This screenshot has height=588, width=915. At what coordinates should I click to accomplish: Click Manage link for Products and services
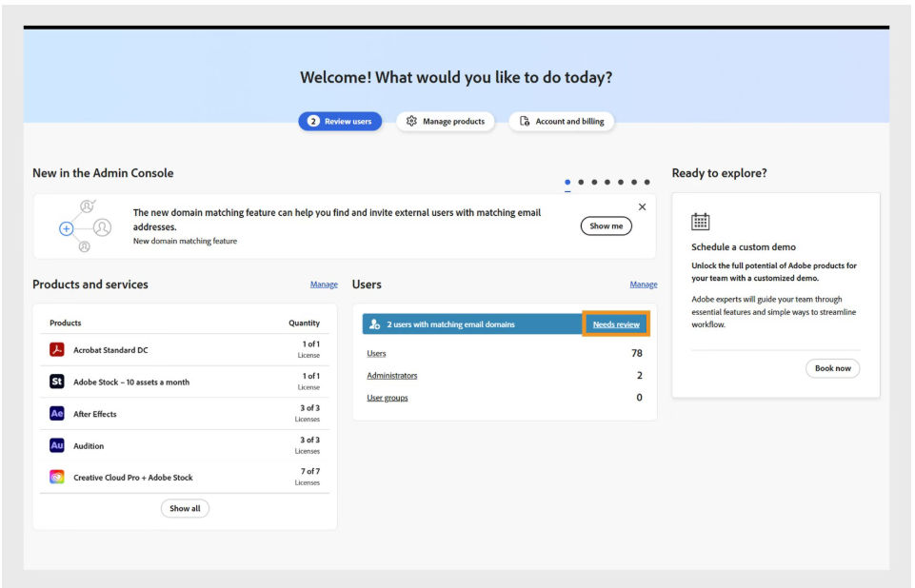(x=324, y=284)
